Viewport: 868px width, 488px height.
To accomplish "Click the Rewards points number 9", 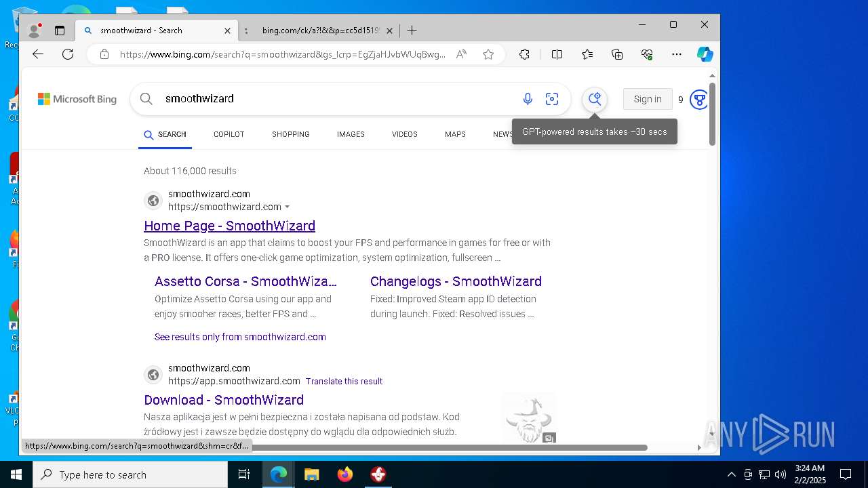I will 680,100.
